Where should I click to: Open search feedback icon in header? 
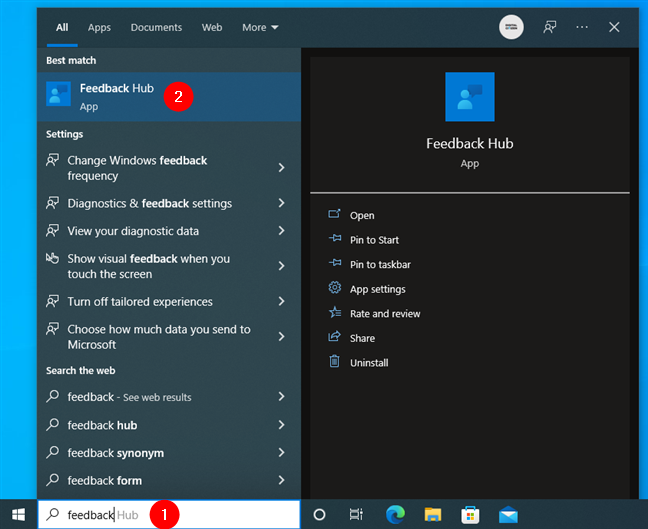[x=549, y=27]
